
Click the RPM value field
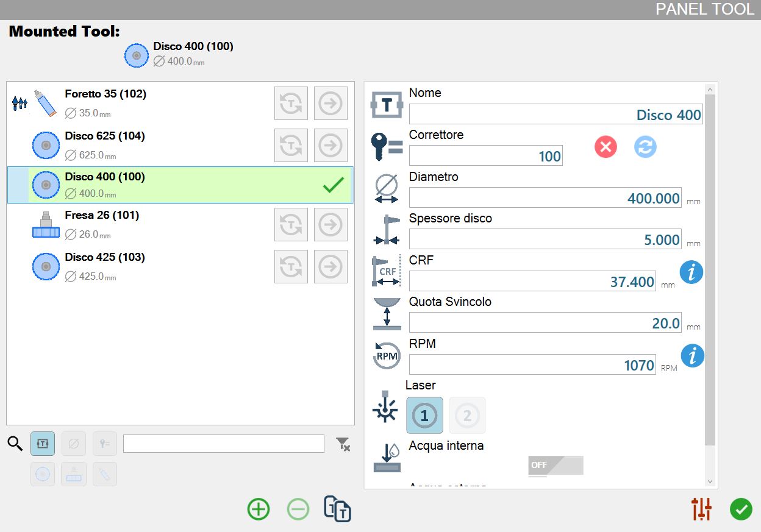(x=532, y=364)
